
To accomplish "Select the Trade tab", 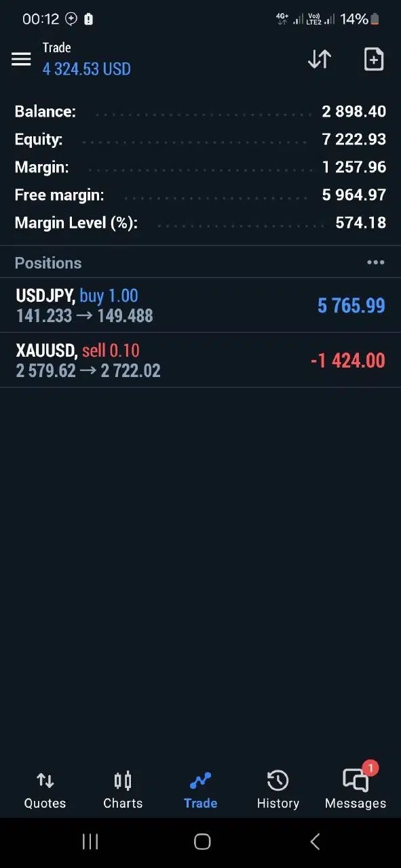I will [x=200, y=791].
